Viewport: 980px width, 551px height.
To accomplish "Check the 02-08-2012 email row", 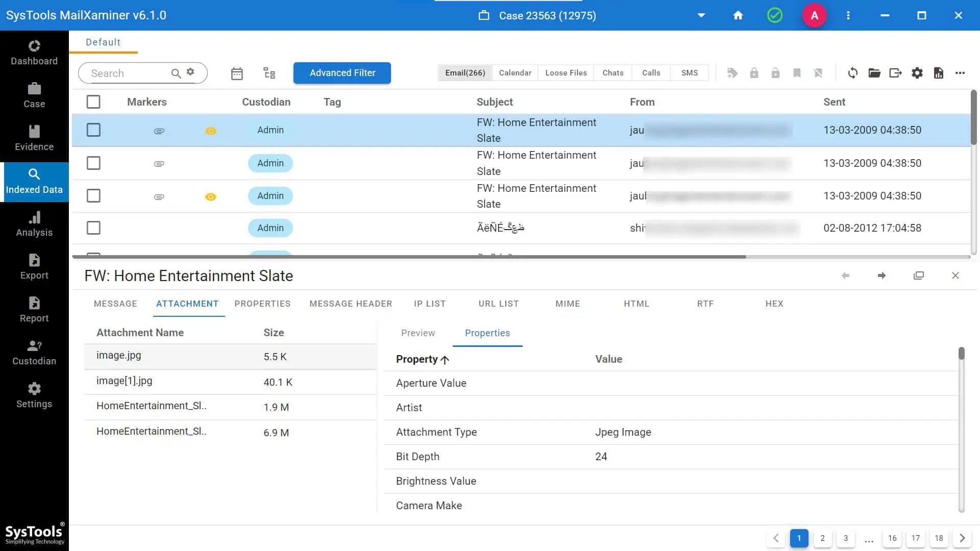I will tap(93, 228).
